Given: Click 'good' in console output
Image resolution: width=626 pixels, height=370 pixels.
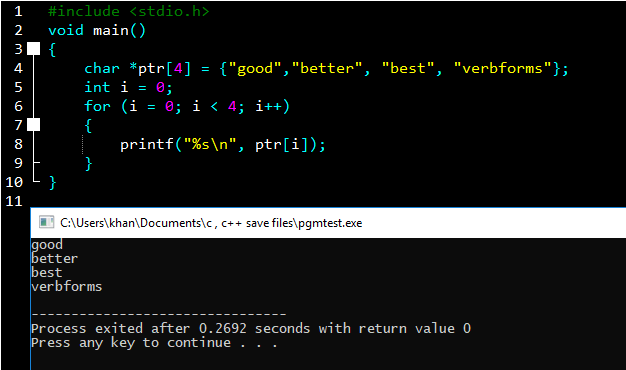Looking at the screenshot, I should pos(47,245).
